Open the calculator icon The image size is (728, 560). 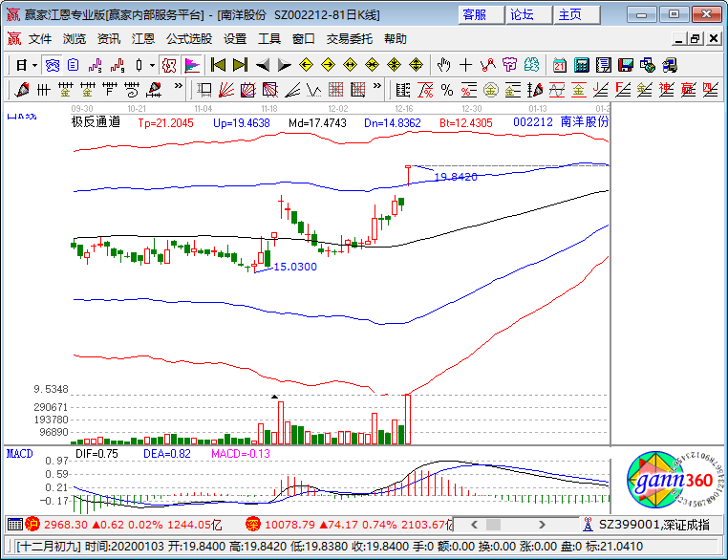[x=581, y=65]
